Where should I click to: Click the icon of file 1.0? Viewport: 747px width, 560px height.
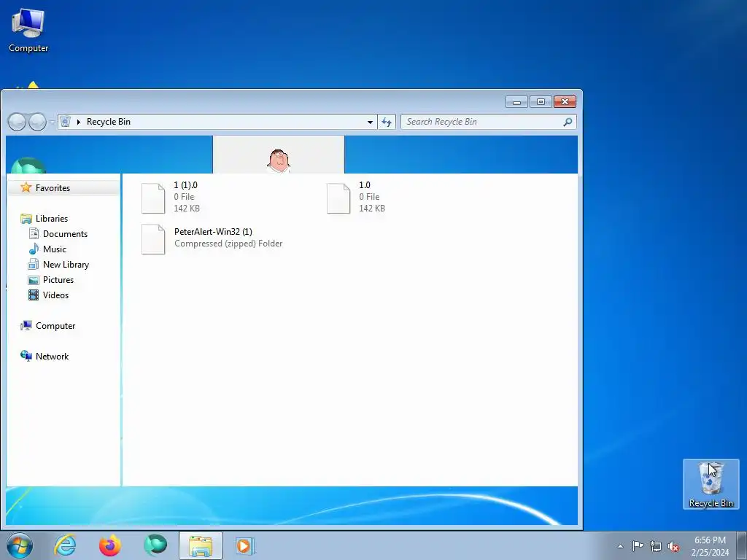338,198
